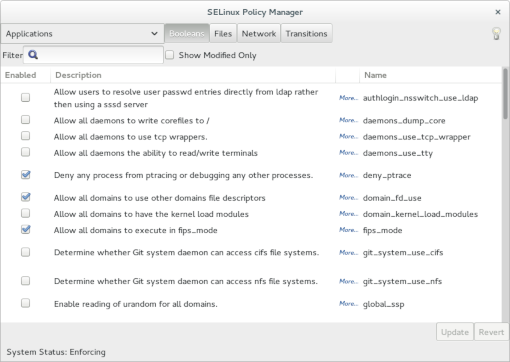Close the SELinux Policy Manager window

pos(498,12)
